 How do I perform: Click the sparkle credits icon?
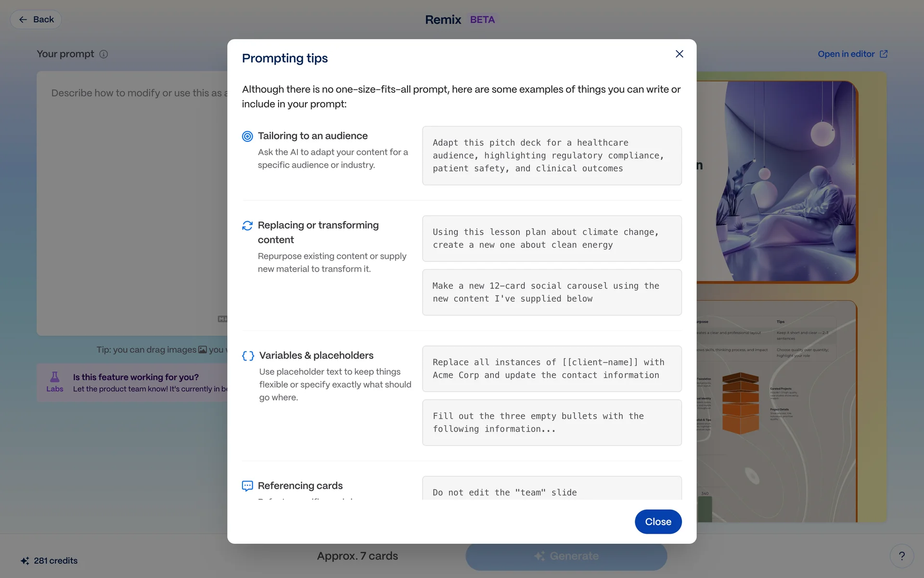(25, 561)
